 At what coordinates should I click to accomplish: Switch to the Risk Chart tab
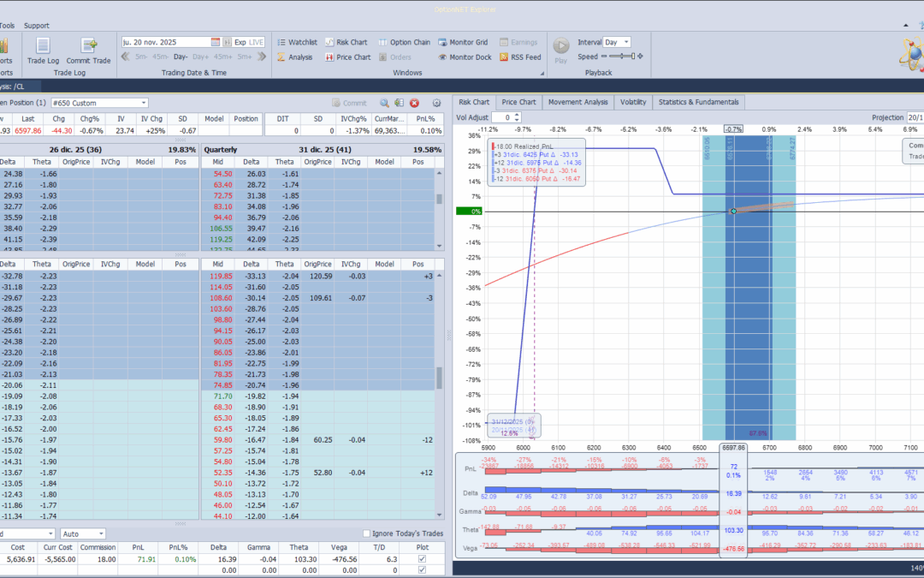(x=474, y=102)
